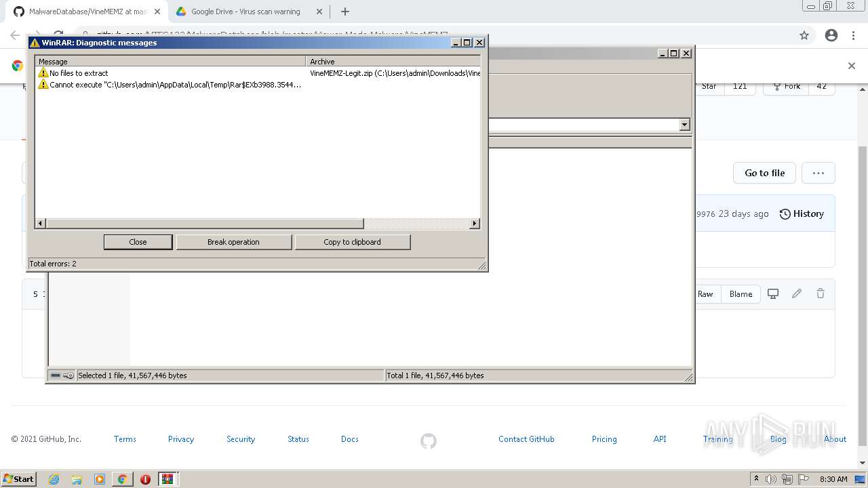Select the 'No files to extract' message row
This screenshot has width=868, height=488.
click(x=258, y=73)
